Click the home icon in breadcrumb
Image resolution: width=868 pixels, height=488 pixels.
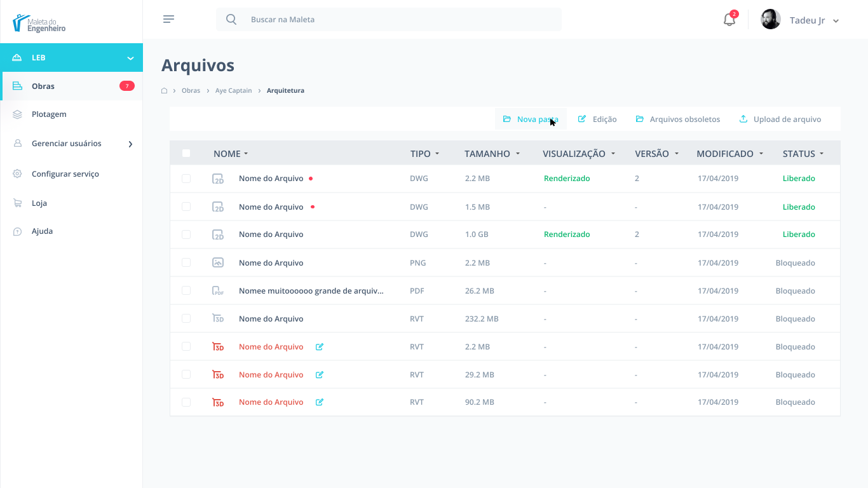(164, 91)
